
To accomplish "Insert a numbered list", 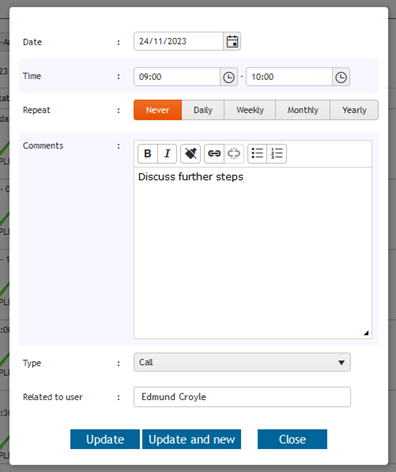I will tap(277, 154).
